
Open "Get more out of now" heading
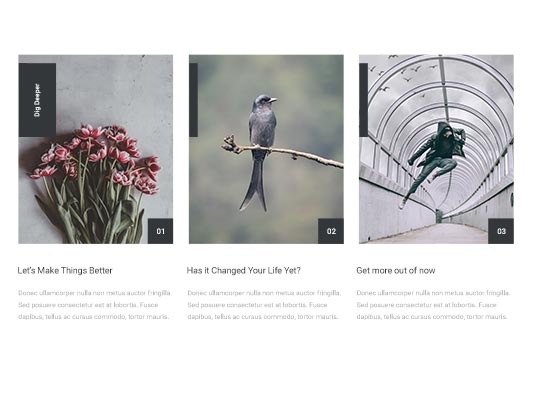(396, 271)
